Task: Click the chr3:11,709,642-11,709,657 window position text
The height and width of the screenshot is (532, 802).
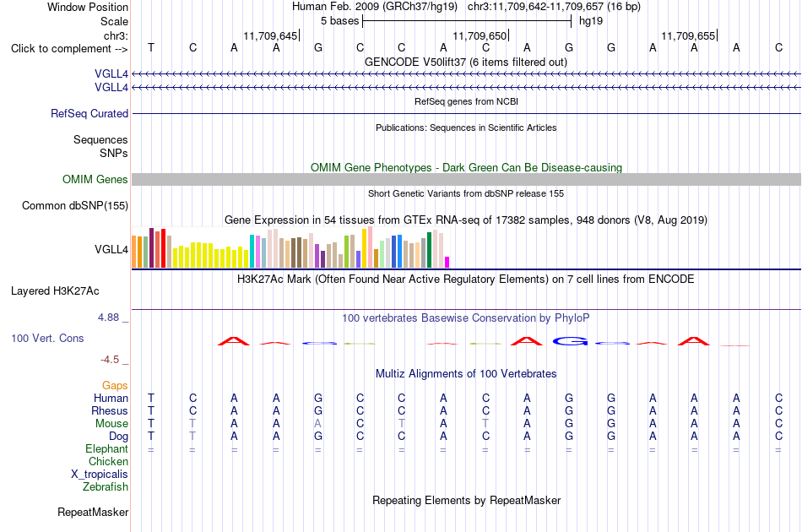Action: [x=554, y=7]
